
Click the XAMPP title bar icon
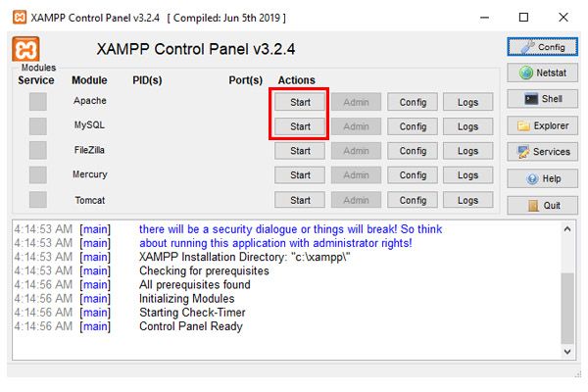point(20,18)
